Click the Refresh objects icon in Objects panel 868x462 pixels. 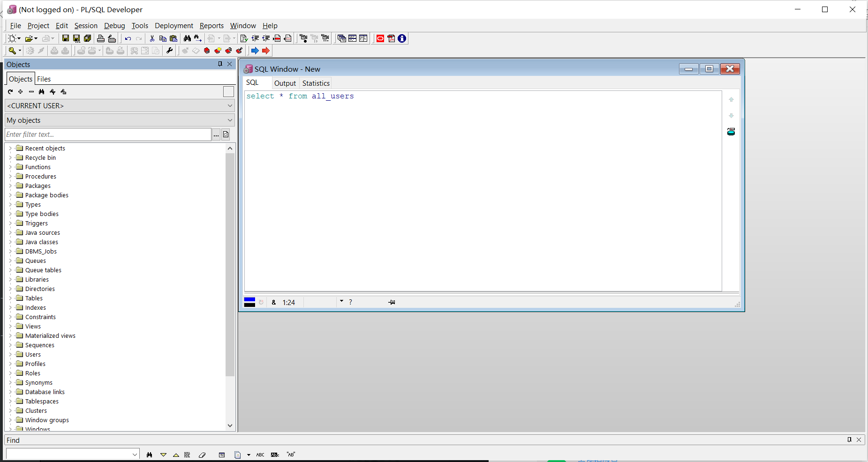tap(10, 92)
